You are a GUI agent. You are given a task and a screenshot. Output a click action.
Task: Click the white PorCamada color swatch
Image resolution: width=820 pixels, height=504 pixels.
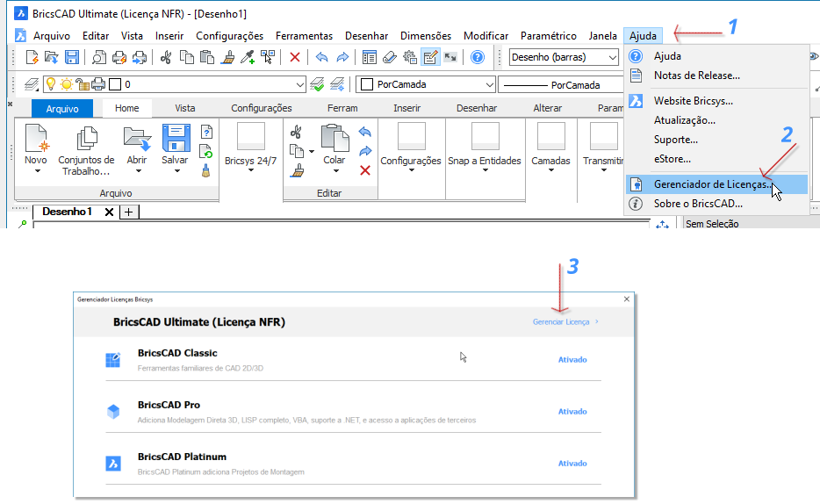tap(367, 84)
